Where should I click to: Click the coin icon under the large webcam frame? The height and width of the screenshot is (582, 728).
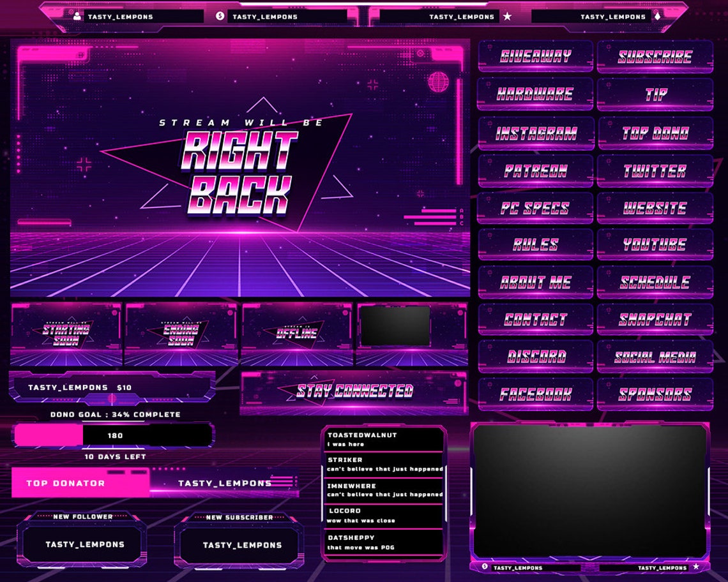[x=485, y=565]
